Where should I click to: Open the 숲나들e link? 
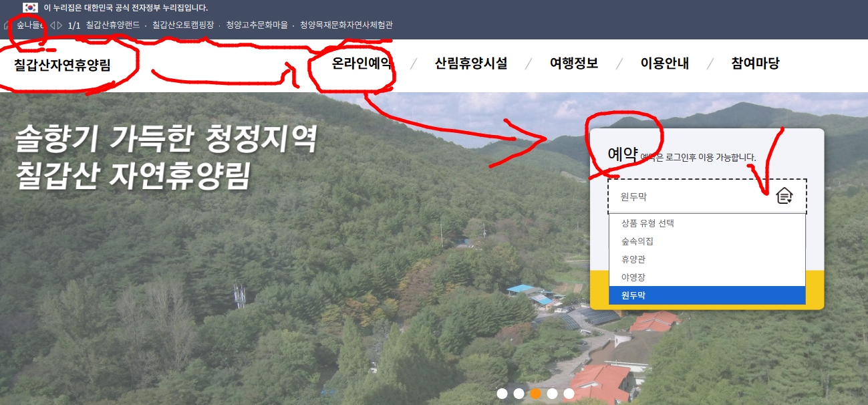pos(30,25)
